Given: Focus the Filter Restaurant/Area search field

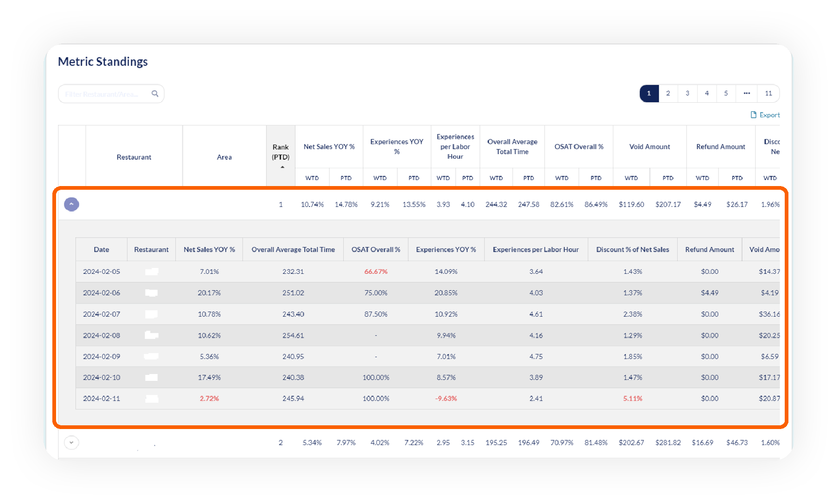Looking at the screenshot, I should click(104, 94).
